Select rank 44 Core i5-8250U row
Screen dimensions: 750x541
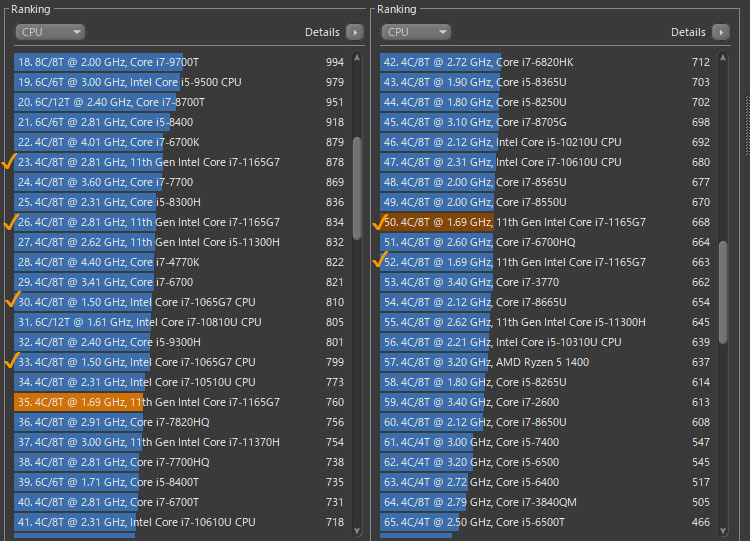545,102
